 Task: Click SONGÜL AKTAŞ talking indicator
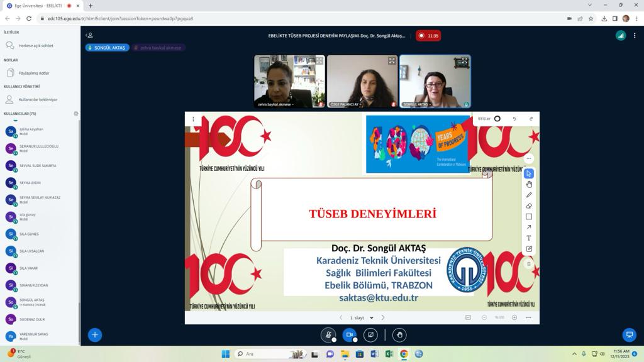(107, 48)
